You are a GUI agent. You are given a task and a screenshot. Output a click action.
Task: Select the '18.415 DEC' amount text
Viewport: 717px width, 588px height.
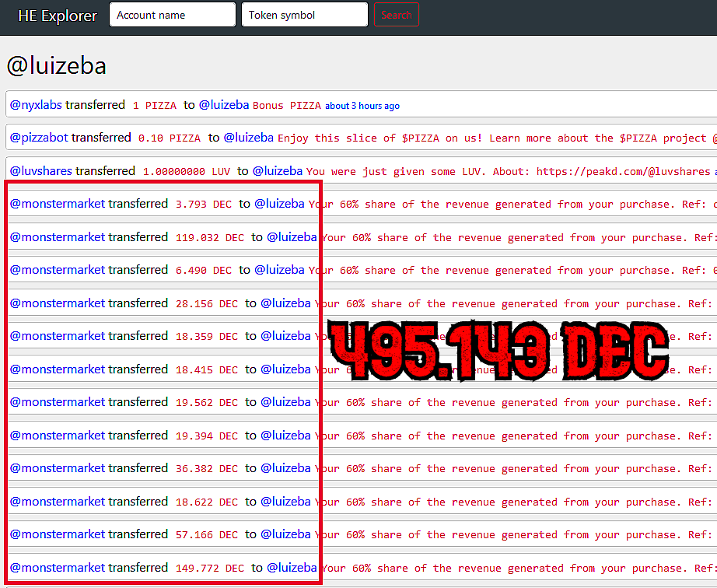(207, 370)
